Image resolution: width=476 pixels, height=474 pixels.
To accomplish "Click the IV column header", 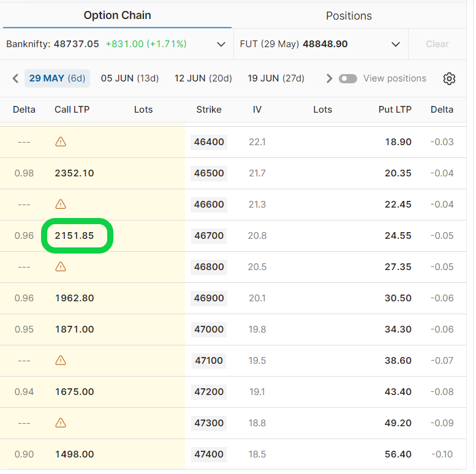I will click(257, 110).
